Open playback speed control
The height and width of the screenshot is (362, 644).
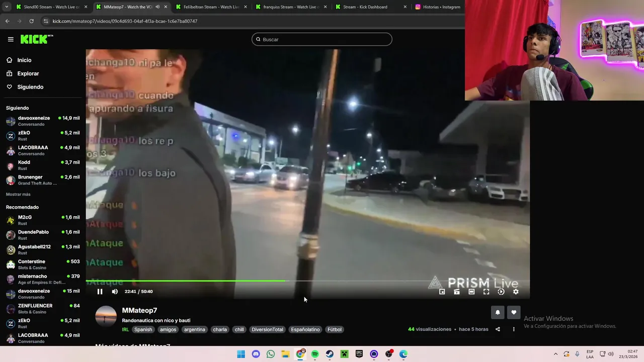click(x=501, y=292)
